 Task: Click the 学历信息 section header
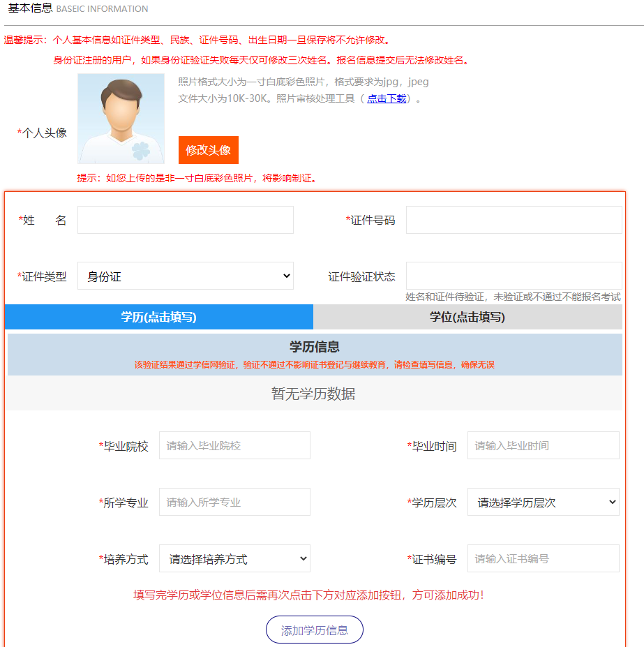click(314, 347)
